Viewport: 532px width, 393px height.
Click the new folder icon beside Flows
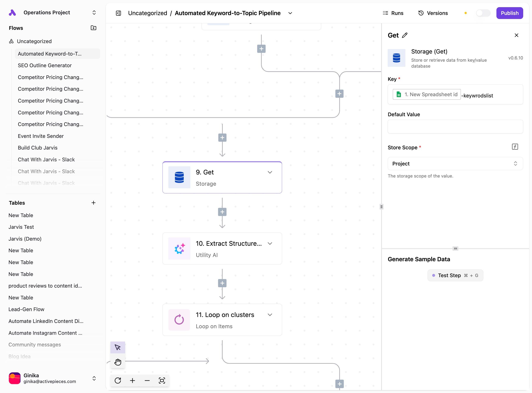pos(94,28)
